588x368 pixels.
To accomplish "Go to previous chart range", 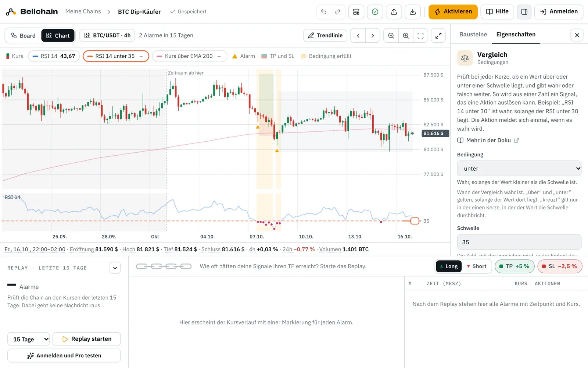I will click(358, 36).
